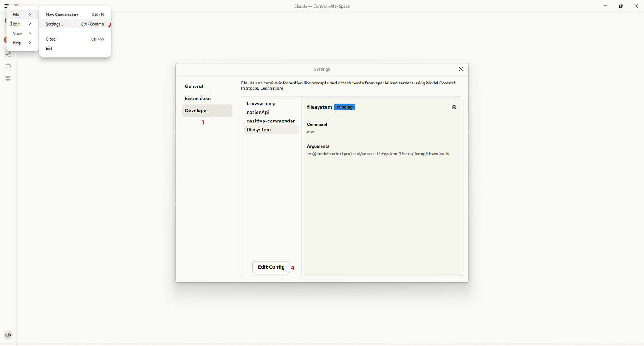Click the npx command value
The width and height of the screenshot is (644, 346).
pyautogui.click(x=310, y=132)
